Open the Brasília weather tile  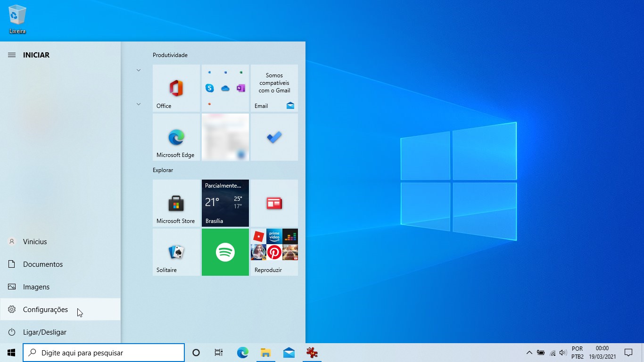(225, 203)
